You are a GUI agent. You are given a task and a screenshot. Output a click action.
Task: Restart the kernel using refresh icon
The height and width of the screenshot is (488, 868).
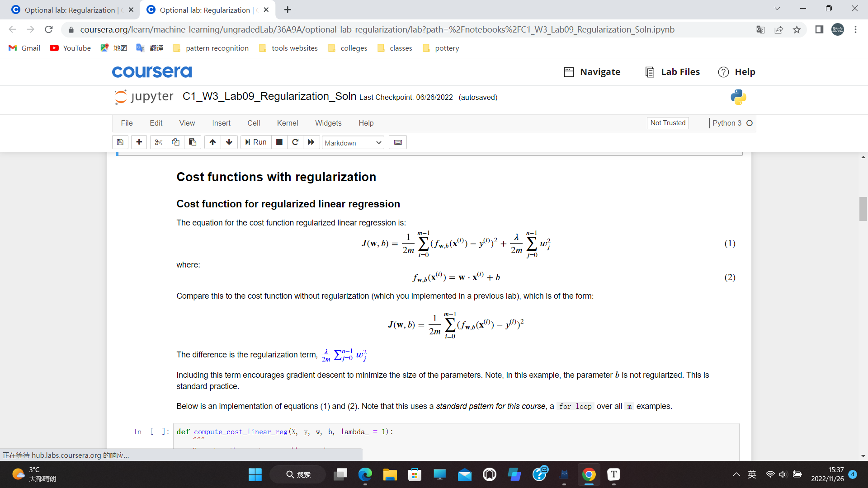295,142
